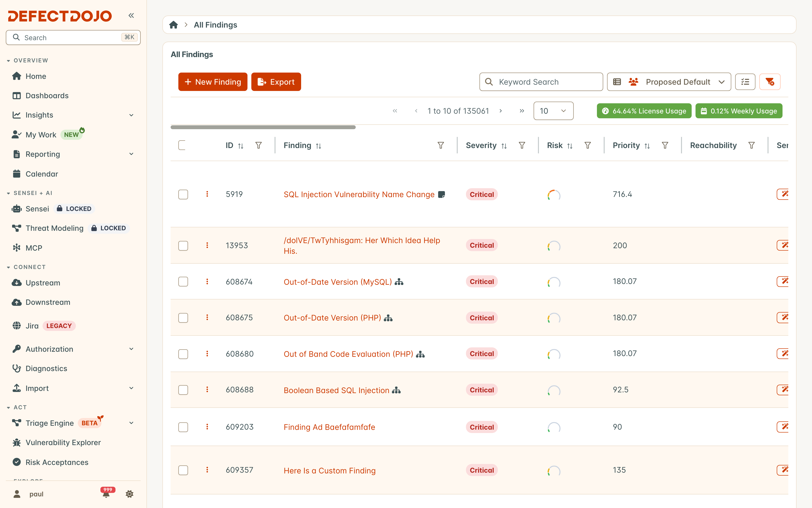Image resolution: width=812 pixels, height=508 pixels.
Task: Click the horizontal table scrollbar
Action: tap(263, 127)
